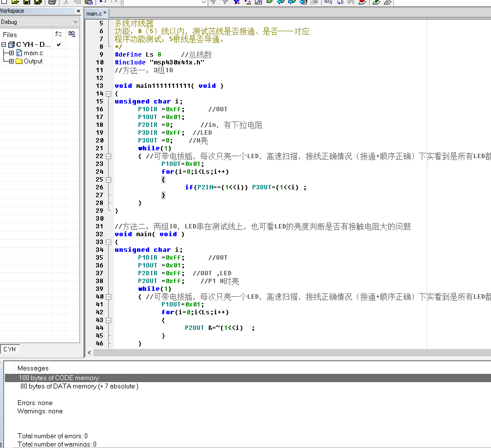The height and width of the screenshot is (448, 491).
Task: Click line number 32 in the gutter
Action: click(99, 234)
